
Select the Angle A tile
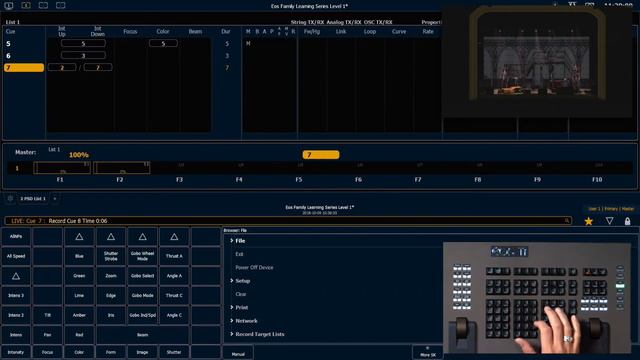click(174, 276)
